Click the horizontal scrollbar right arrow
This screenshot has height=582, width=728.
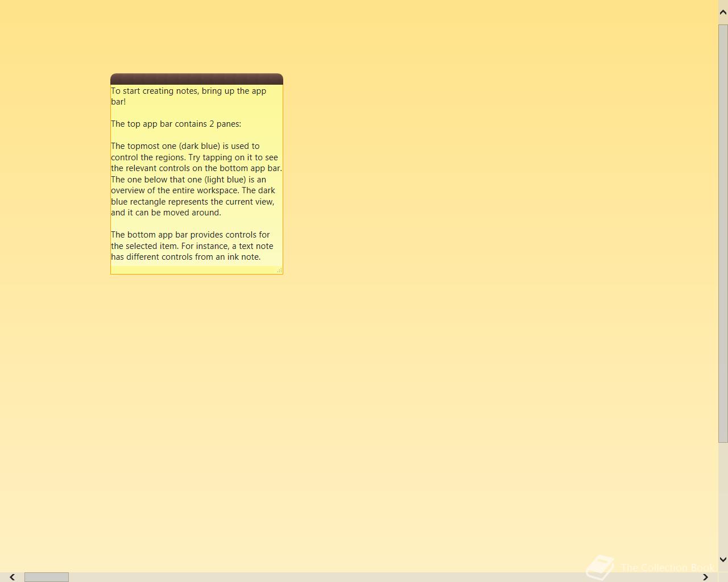click(706, 577)
